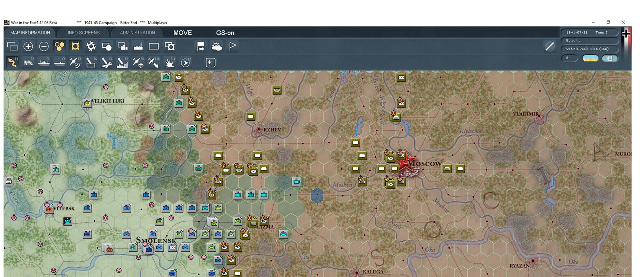Toggle the teal 0 switch
Image resolution: width=644 pixels, height=277 pixels.
610,58
